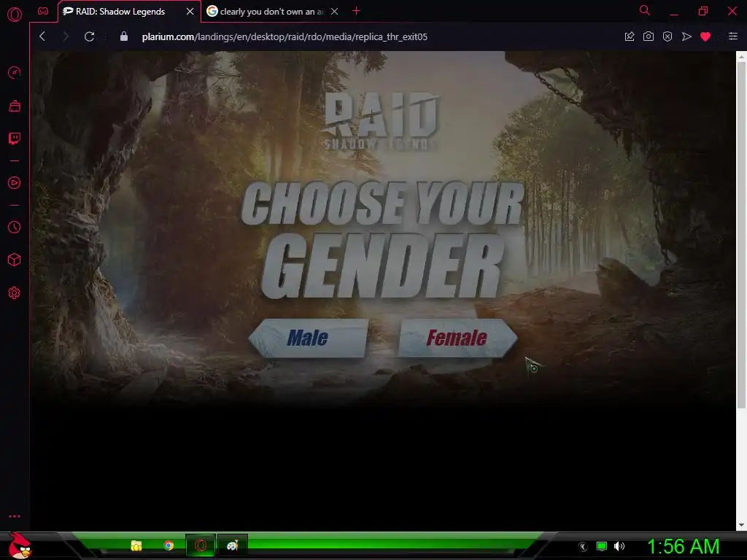Click the edit/share page icon in address bar
Screen dimensions: 747x560
630,36
